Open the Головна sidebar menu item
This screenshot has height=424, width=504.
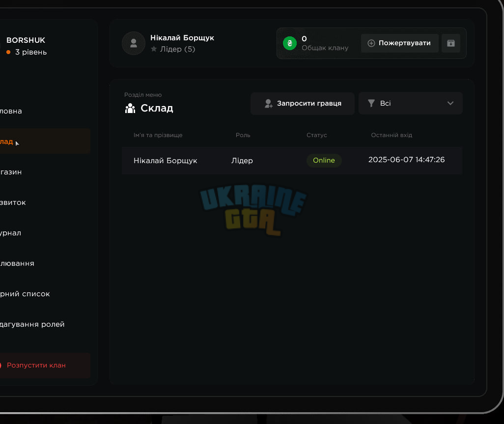pos(11,111)
